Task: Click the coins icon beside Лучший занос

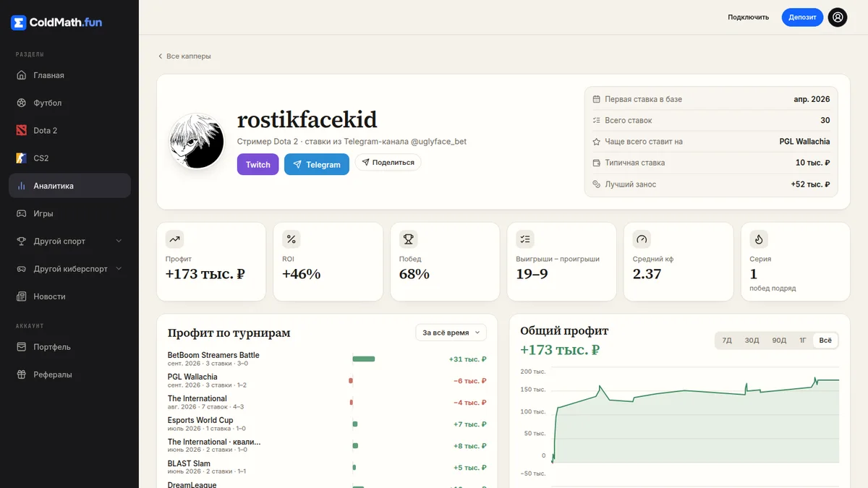Action: click(597, 184)
